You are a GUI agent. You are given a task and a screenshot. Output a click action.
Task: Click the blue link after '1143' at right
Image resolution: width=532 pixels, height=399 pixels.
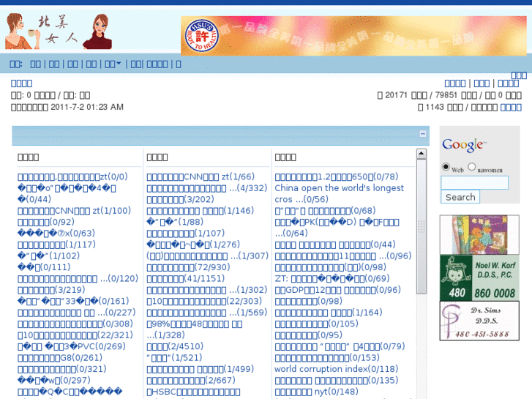click(511, 108)
